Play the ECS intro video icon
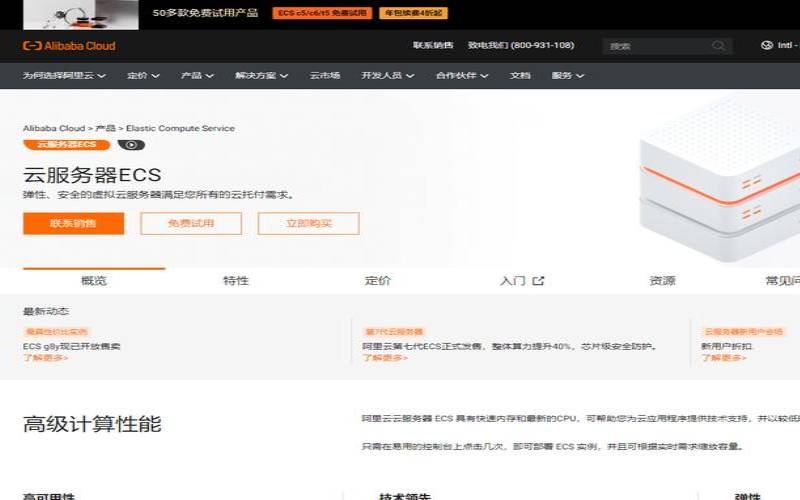Viewport: 800px width, 500px height. point(131,145)
